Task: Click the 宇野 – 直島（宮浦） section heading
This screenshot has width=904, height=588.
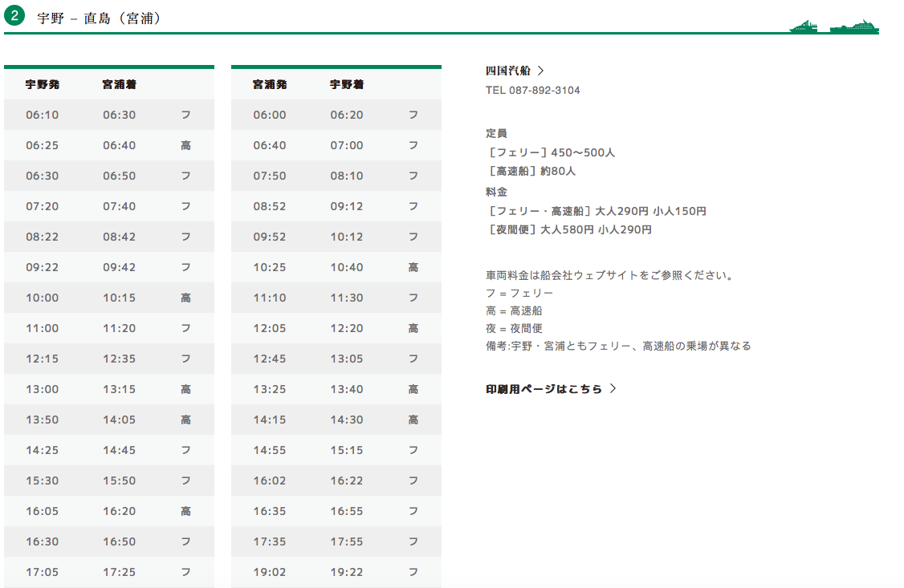Action: click(100, 18)
